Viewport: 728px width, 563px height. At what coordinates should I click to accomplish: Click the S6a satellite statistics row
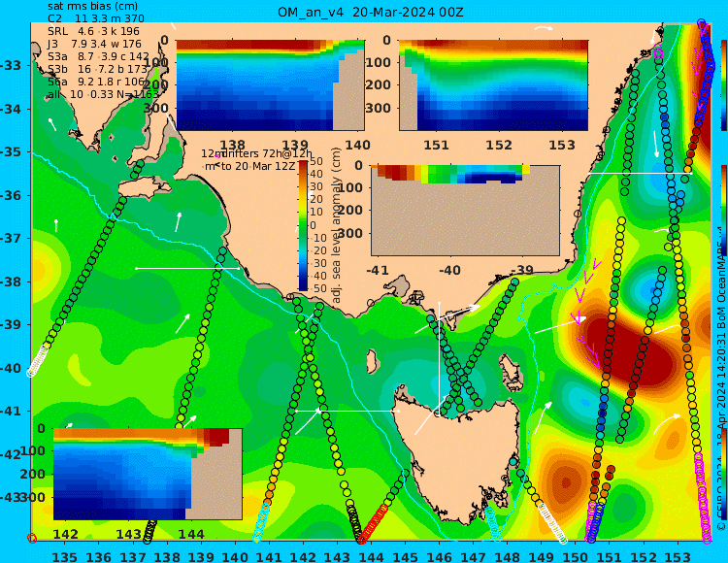click(x=96, y=82)
